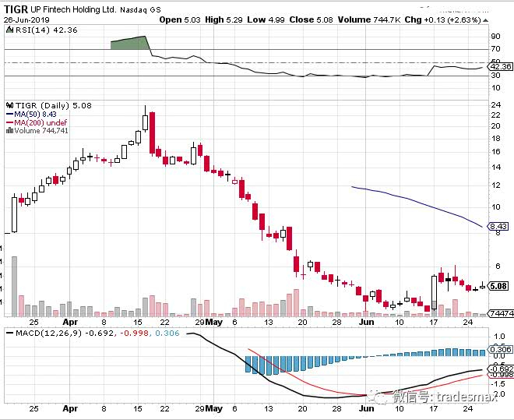This screenshot has height=420, width=514.
Task: Click the red -0.998 MACD signal value
Action: coord(134,334)
